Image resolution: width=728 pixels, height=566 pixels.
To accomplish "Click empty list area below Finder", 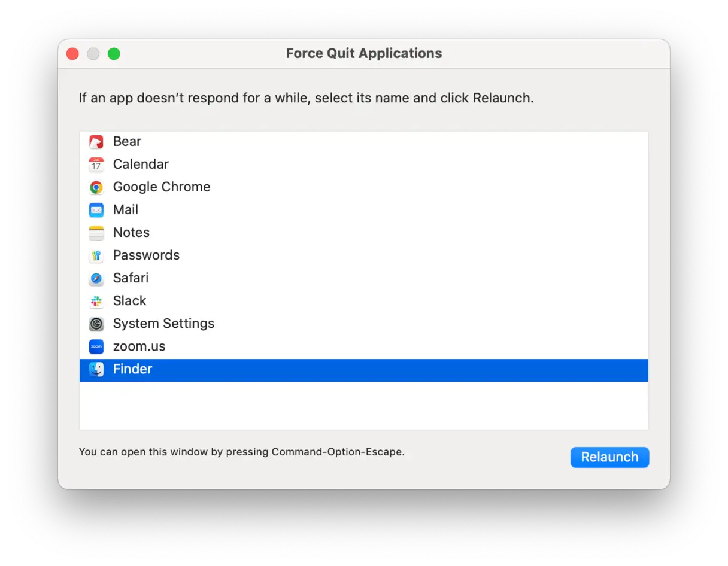I will [363, 405].
